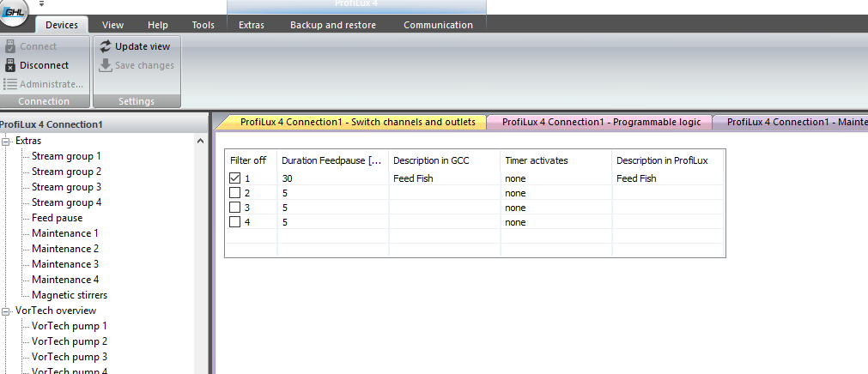Uncheck Filter off checkbox for row 1
This screenshot has width=868, height=374.
(234, 178)
